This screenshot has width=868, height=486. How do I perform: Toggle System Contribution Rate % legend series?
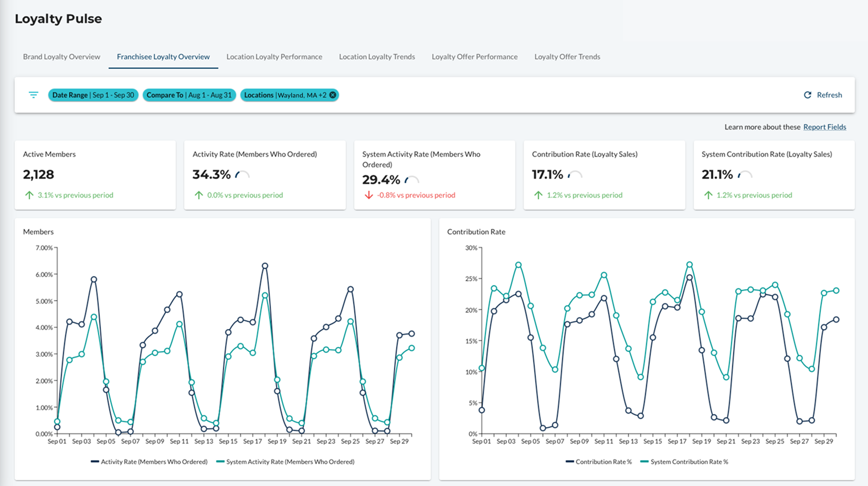pyautogui.click(x=684, y=462)
